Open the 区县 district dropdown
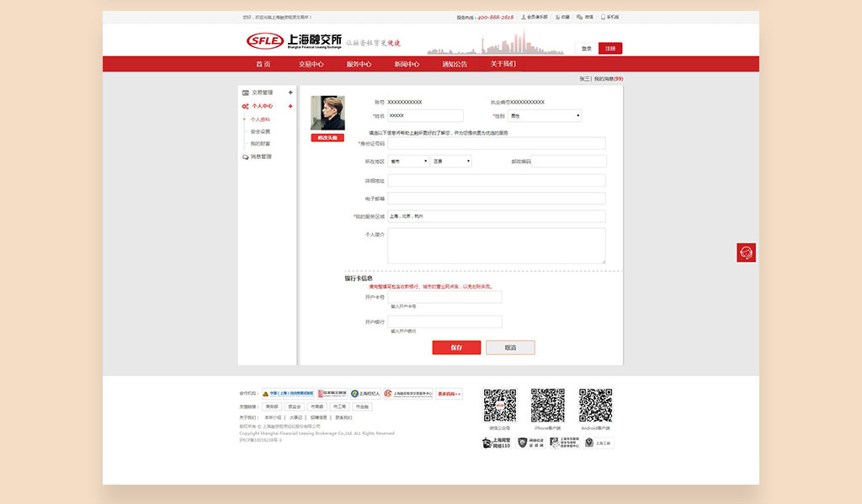The image size is (862, 504). point(451,161)
